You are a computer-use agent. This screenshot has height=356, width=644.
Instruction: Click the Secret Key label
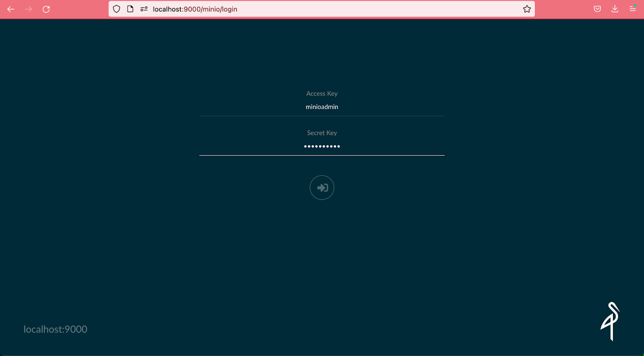coord(322,133)
